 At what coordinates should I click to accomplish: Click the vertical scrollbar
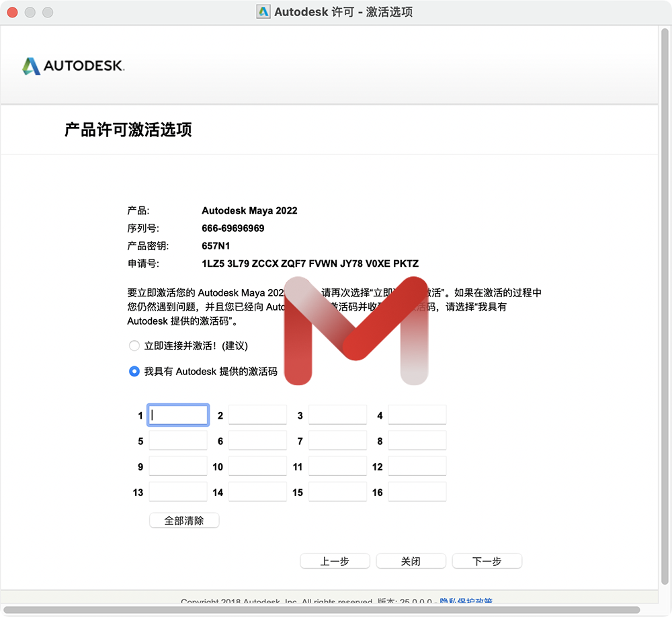point(665,306)
